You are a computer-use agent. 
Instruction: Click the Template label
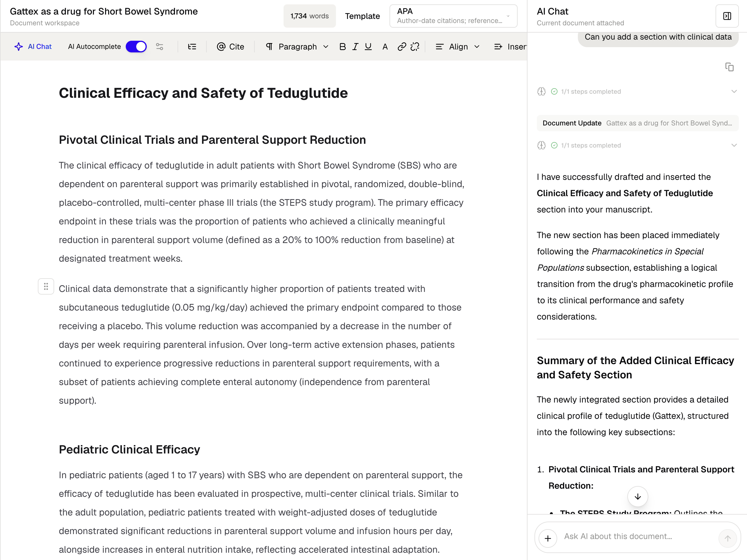tap(362, 16)
